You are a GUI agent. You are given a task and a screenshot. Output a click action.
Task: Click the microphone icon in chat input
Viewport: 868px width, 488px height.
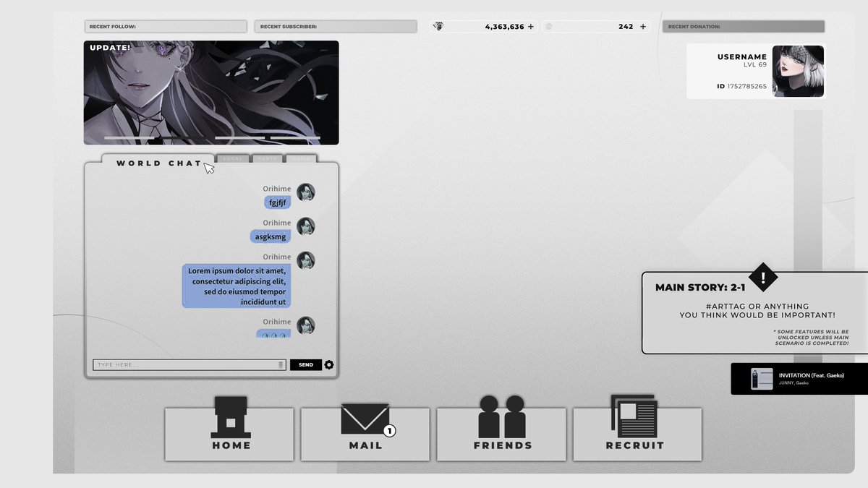point(281,365)
